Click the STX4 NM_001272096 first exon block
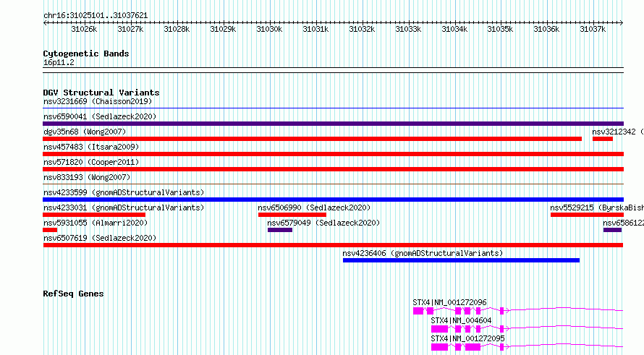The image size is (644, 355). (x=418, y=311)
